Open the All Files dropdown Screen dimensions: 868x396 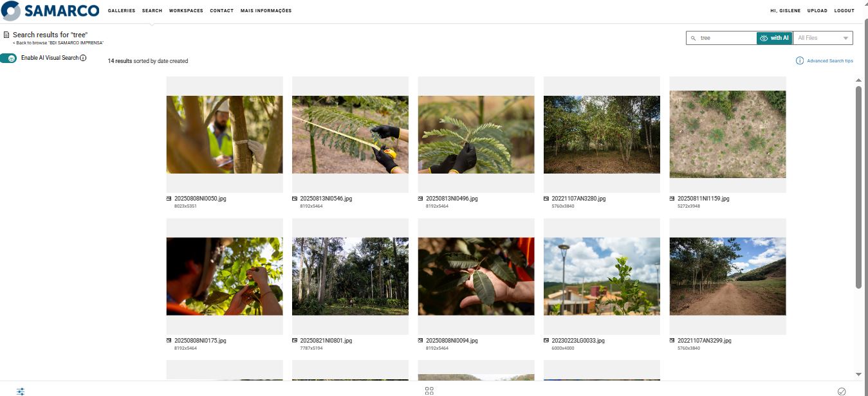[x=823, y=38]
